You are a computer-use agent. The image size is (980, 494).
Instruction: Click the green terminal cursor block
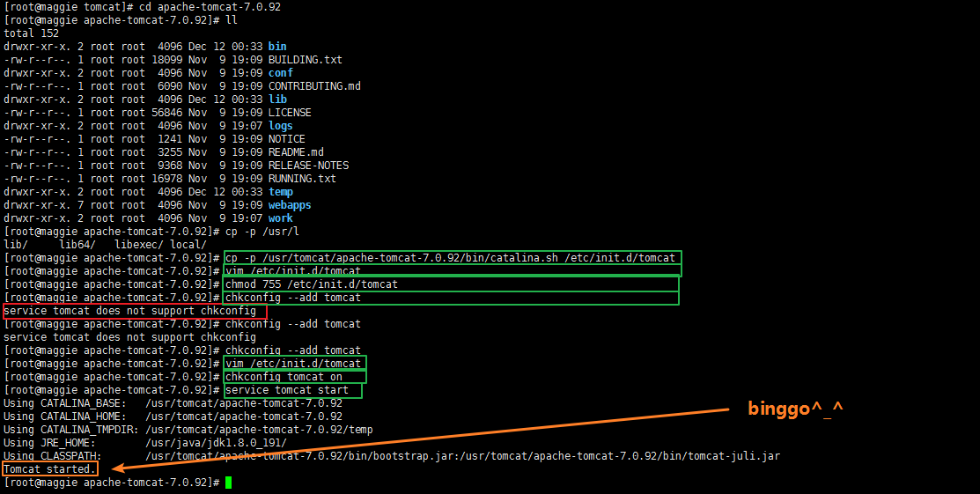(x=229, y=483)
